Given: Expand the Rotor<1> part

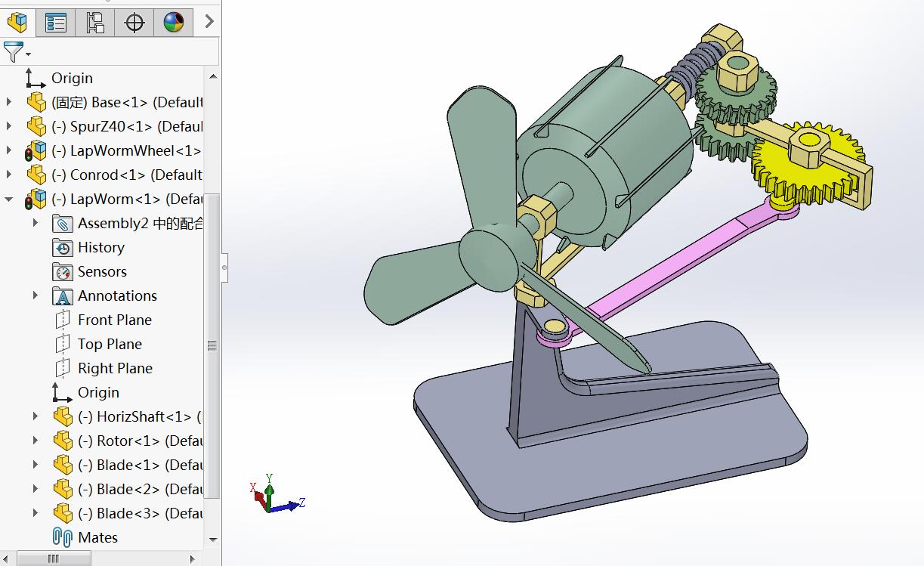Looking at the screenshot, I should coord(36,441).
